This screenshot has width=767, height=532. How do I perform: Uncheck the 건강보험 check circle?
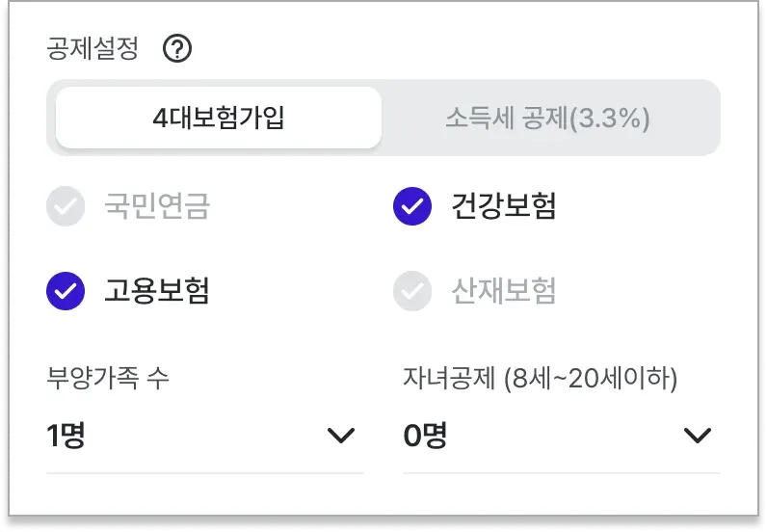[412, 206]
